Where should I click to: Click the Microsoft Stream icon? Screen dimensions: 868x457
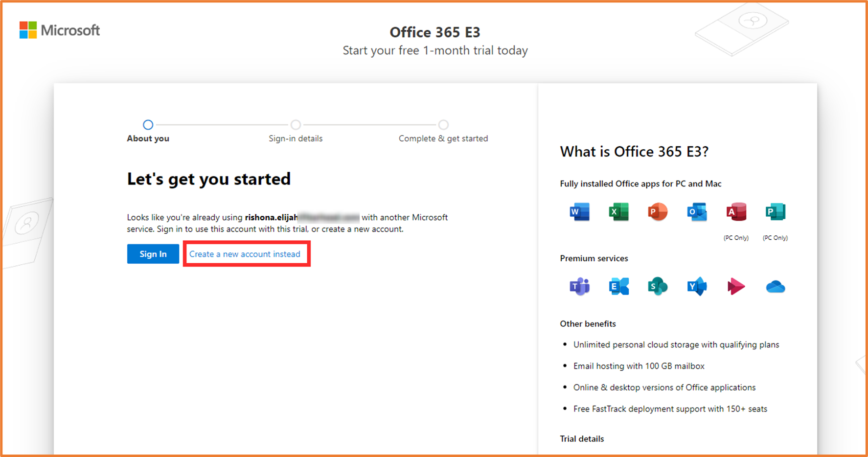click(735, 286)
